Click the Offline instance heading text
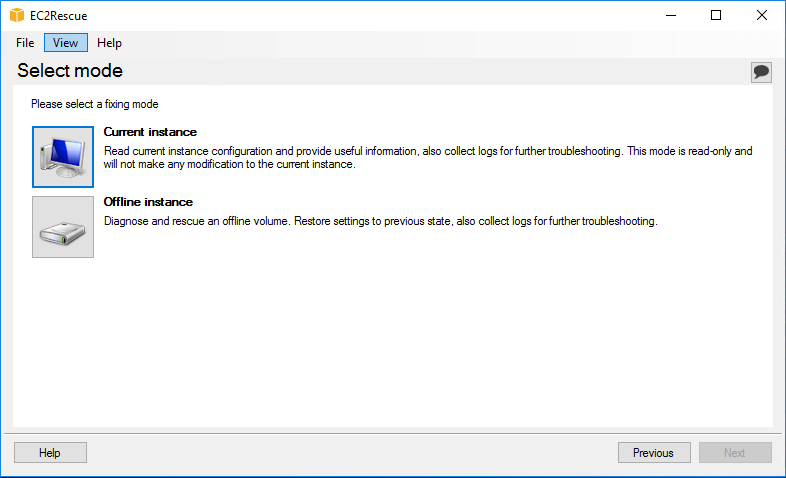Image resolution: width=786 pixels, height=478 pixels. pyautogui.click(x=148, y=202)
